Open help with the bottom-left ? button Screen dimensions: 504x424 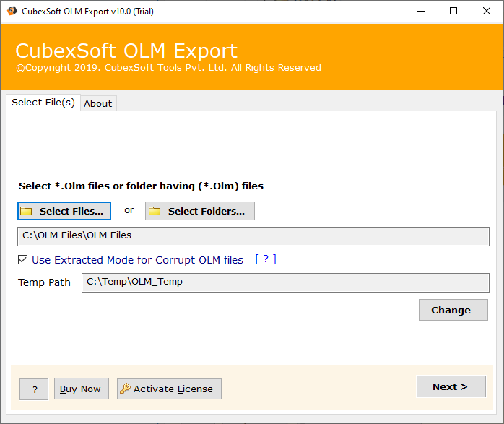(35, 389)
